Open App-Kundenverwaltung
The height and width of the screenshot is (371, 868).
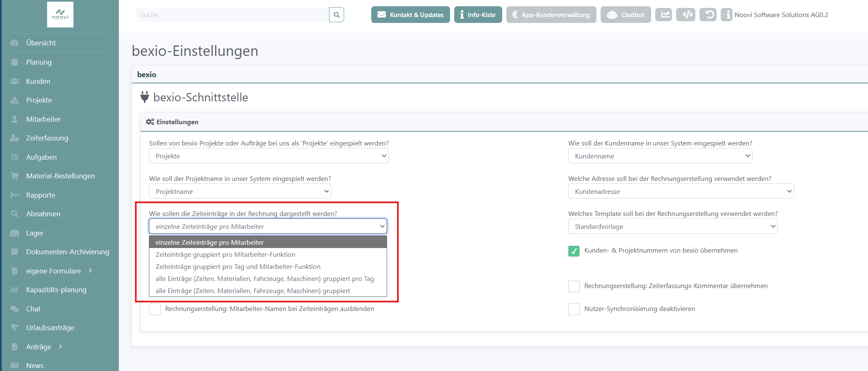[551, 15]
